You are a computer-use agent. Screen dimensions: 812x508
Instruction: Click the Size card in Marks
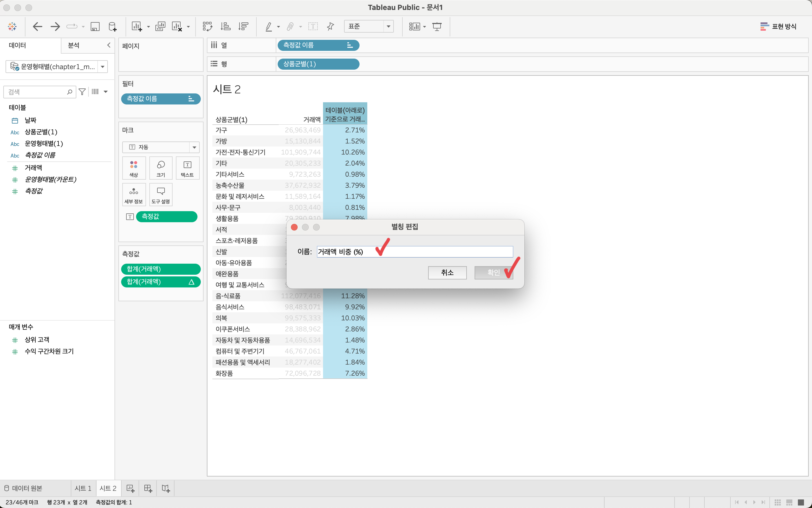point(161,168)
